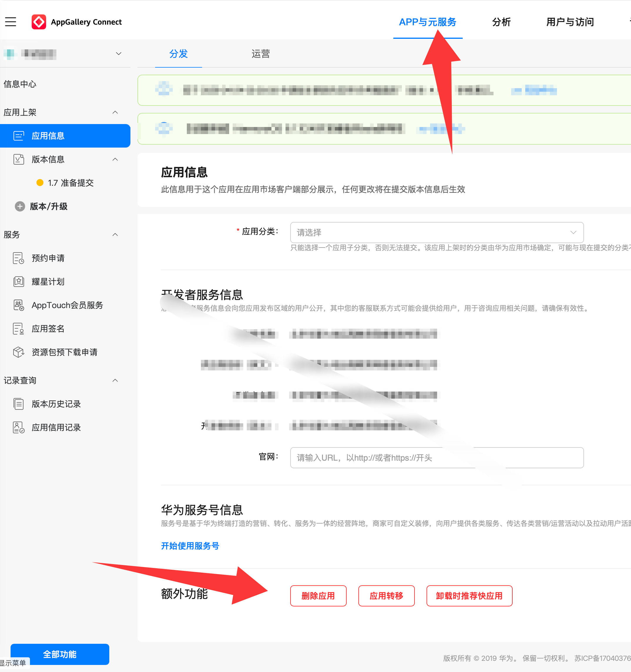Image resolution: width=631 pixels, height=672 pixels.
Task: Click the 资源包预下载申请 box icon
Action: coord(19,352)
